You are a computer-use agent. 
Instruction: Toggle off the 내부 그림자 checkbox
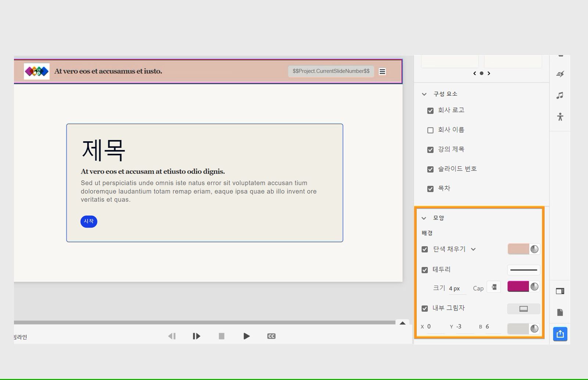pos(424,308)
